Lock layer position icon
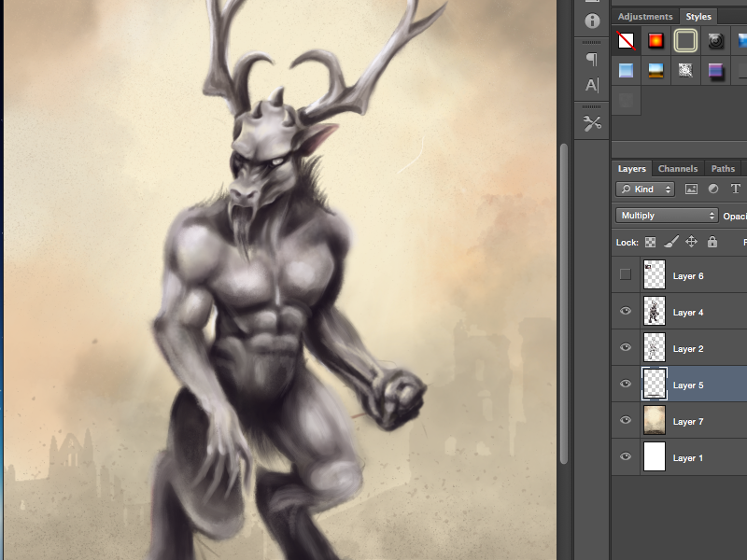This screenshot has width=747, height=560. point(692,242)
